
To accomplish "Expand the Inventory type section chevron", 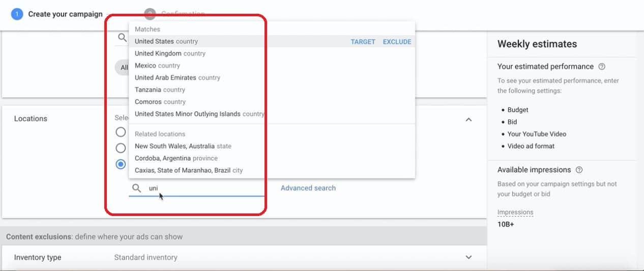I will click(x=469, y=257).
